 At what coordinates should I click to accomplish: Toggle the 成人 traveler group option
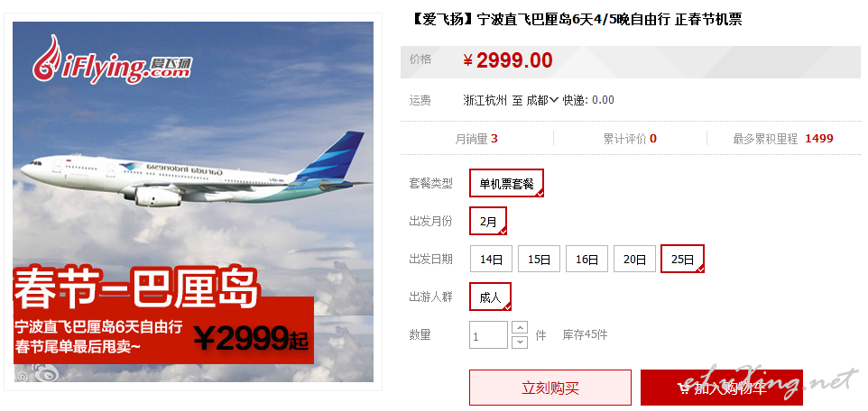[491, 297]
